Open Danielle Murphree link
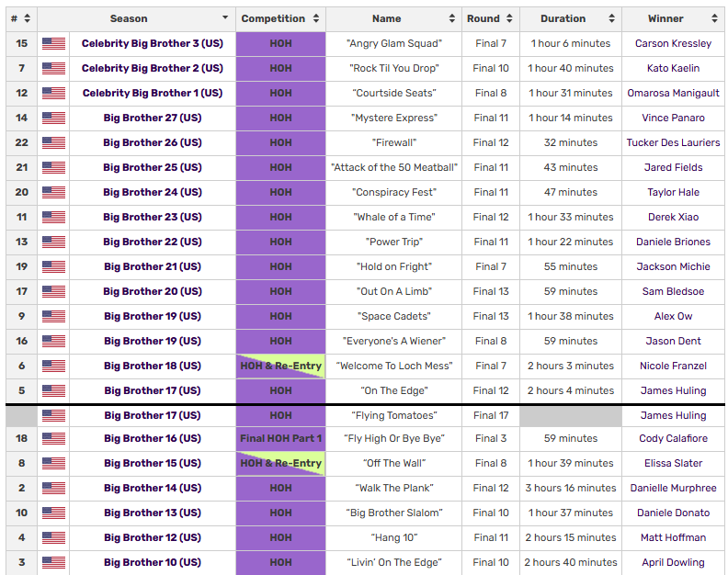The image size is (728, 575). point(673,489)
